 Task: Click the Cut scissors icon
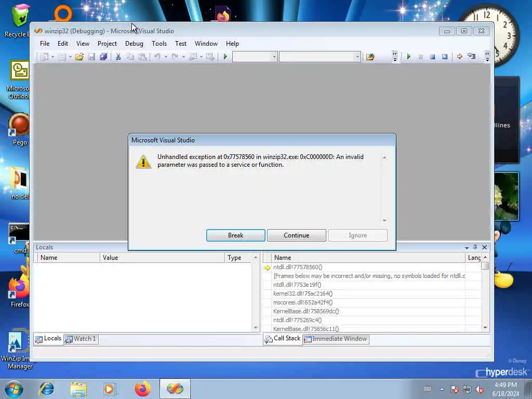pos(118,57)
